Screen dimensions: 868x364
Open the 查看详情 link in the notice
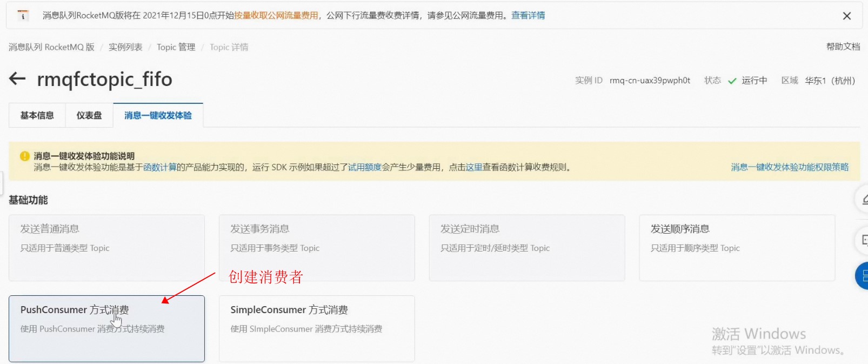tap(528, 16)
